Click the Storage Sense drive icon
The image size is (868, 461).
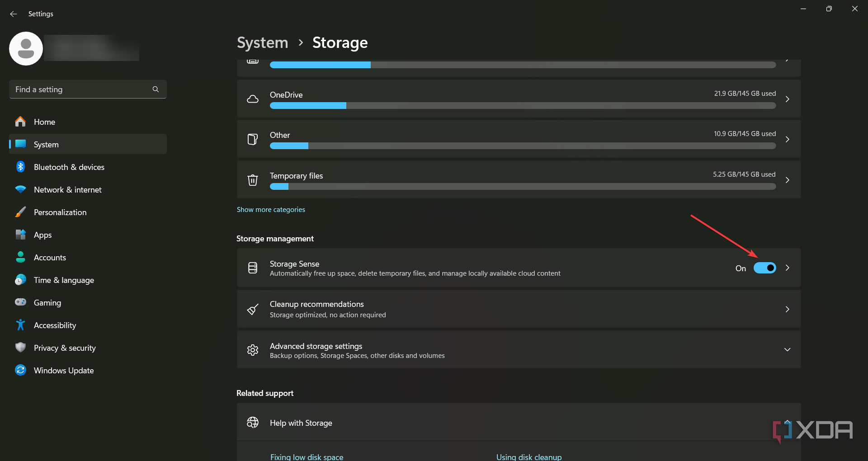(x=253, y=268)
